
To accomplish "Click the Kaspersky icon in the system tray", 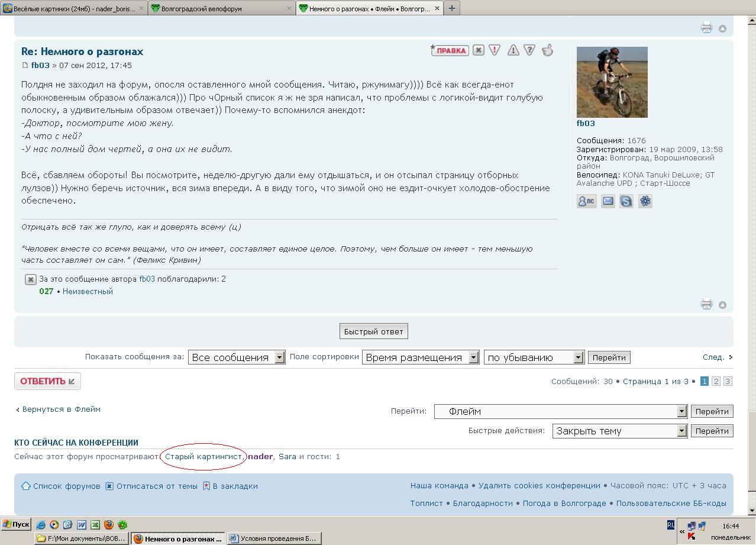I will (690, 536).
